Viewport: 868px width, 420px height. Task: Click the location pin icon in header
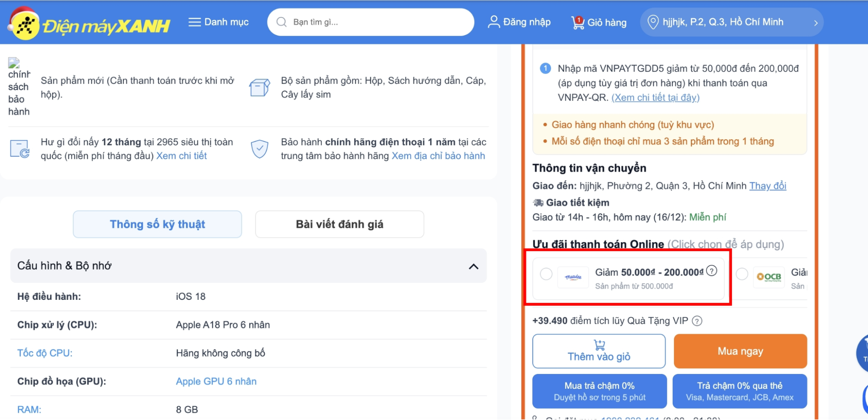pyautogui.click(x=652, y=22)
